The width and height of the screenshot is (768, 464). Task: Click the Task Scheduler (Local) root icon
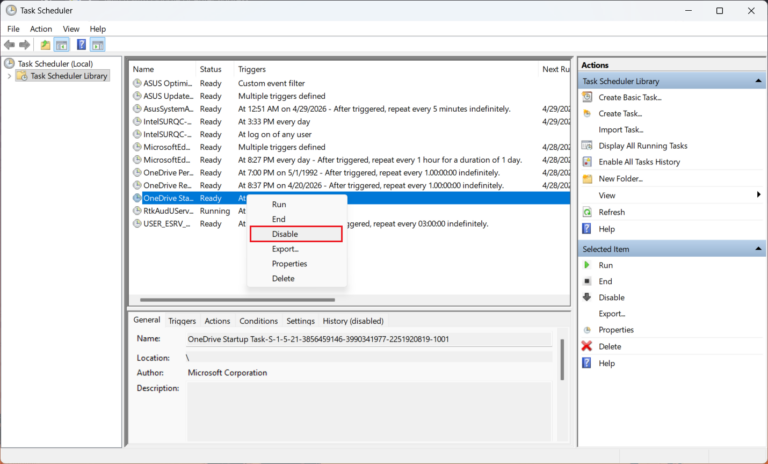pos(9,63)
